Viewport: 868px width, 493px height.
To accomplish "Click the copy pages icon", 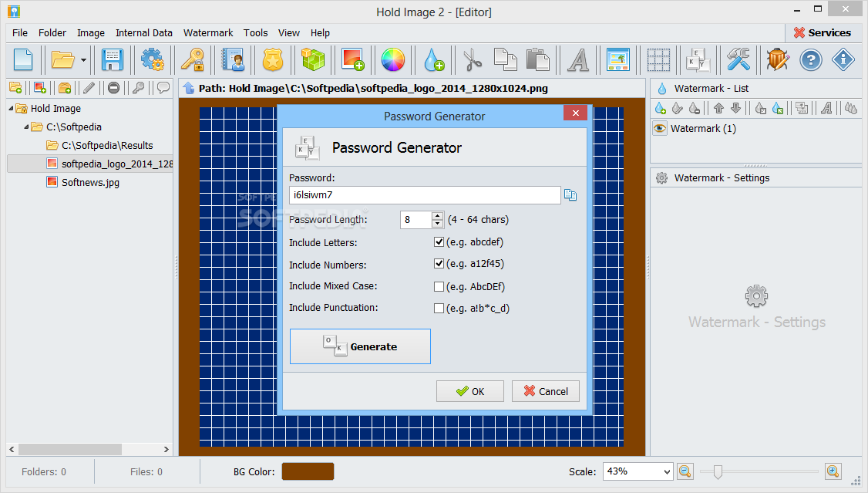I will coord(506,59).
